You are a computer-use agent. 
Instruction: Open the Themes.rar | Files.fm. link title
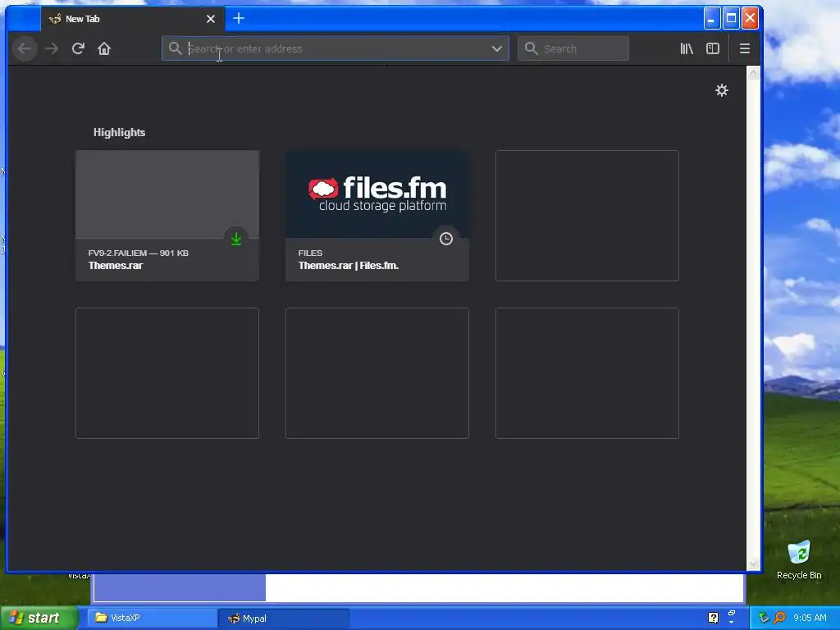(x=348, y=266)
